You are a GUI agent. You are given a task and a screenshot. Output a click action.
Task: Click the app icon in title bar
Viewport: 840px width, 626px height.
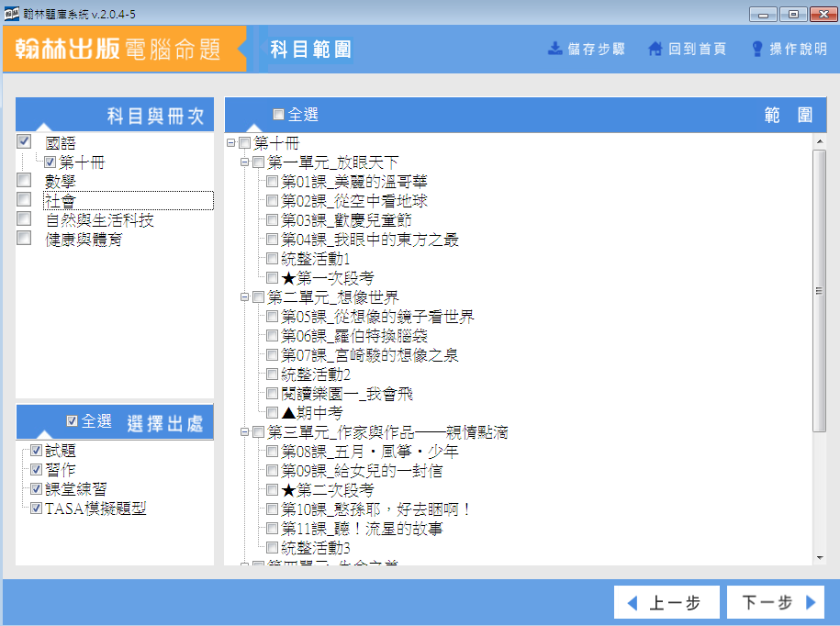pos(13,14)
